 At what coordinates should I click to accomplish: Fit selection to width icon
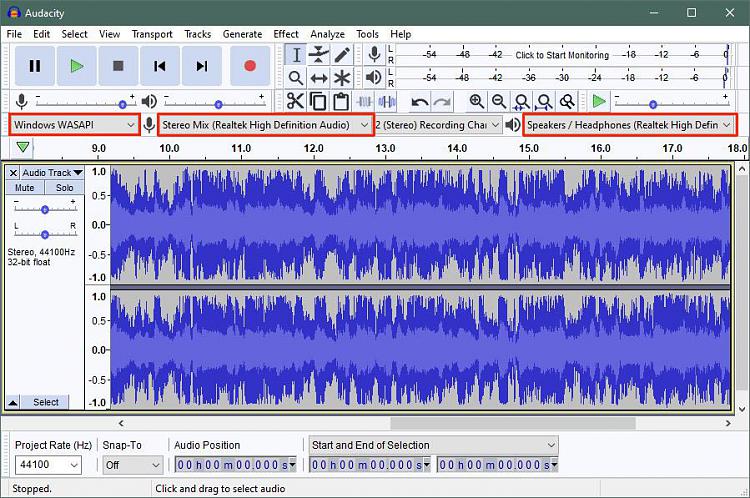[x=521, y=101]
